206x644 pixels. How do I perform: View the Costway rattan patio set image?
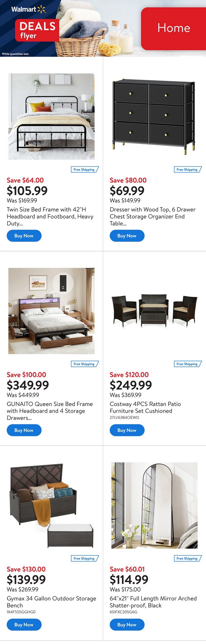[154, 311]
